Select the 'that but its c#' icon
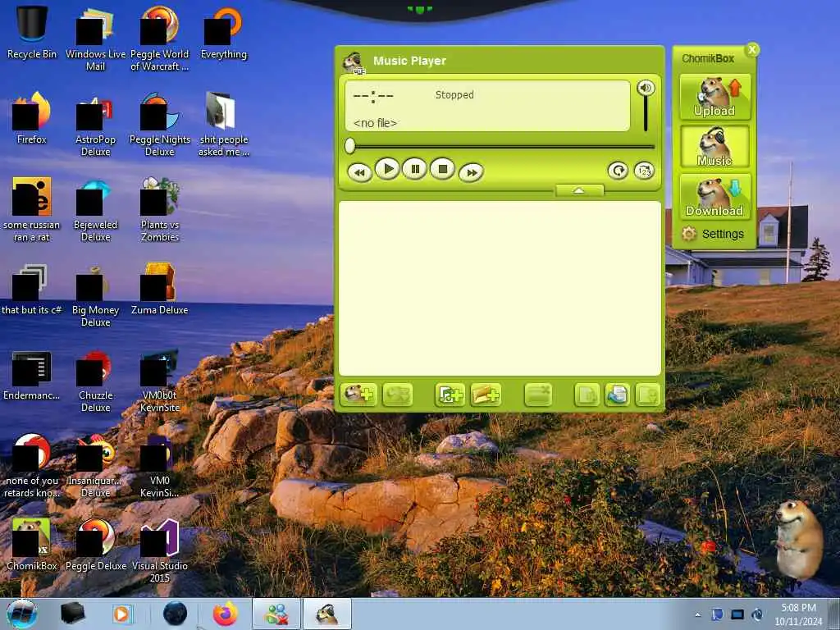840x630 pixels. pos(32,288)
